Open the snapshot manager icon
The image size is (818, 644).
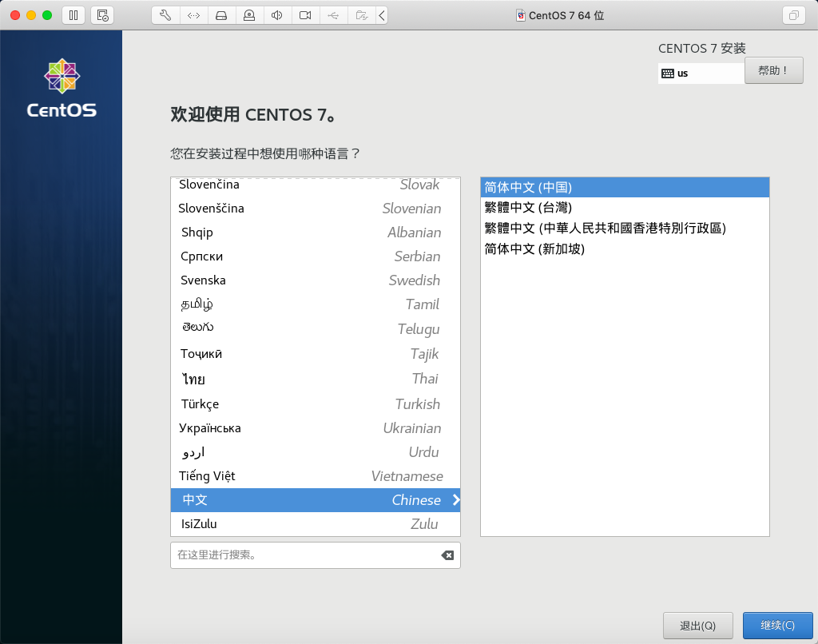[x=102, y=15]
